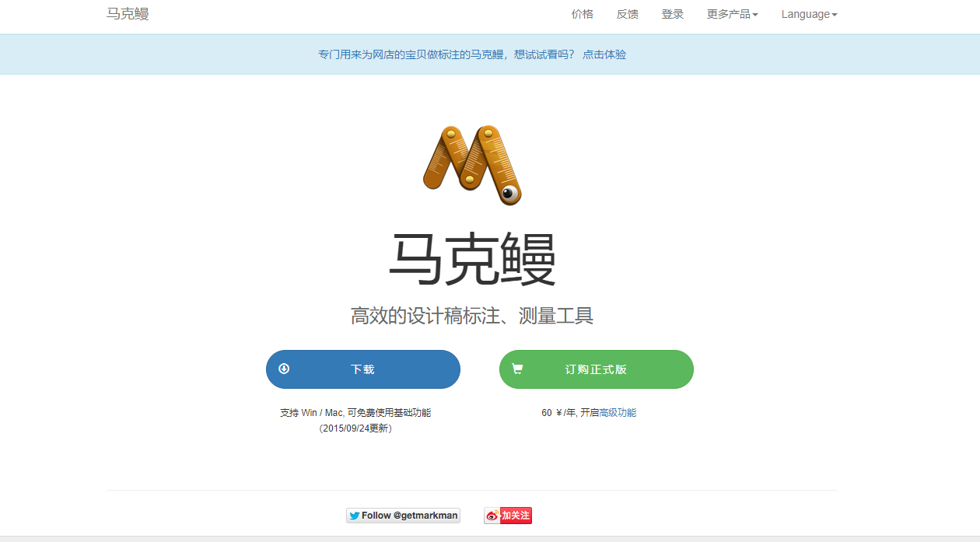Follow the 点击体验 link in banner
This screenshot has width=980, height=542.
click(604, 54)
